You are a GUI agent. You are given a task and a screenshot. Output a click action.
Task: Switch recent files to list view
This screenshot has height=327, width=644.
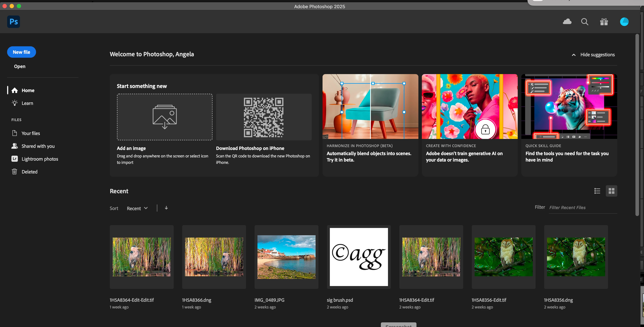[597, 191]
